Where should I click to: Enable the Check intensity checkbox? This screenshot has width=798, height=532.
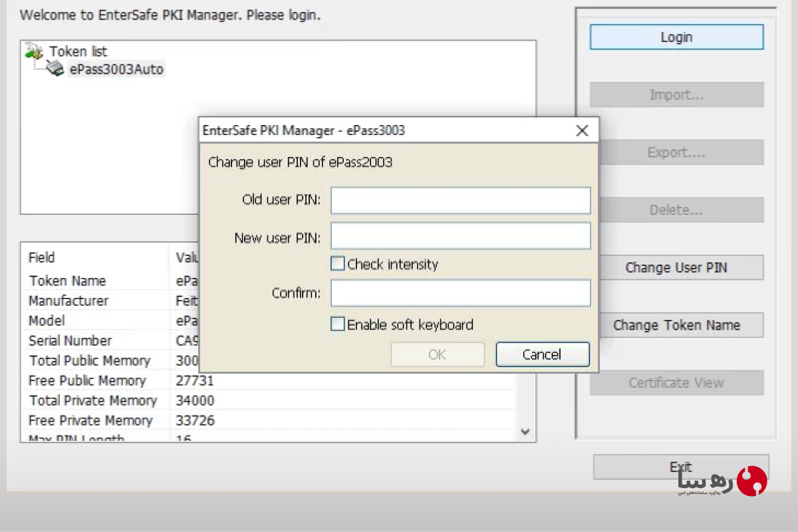[x=338, y=264]
